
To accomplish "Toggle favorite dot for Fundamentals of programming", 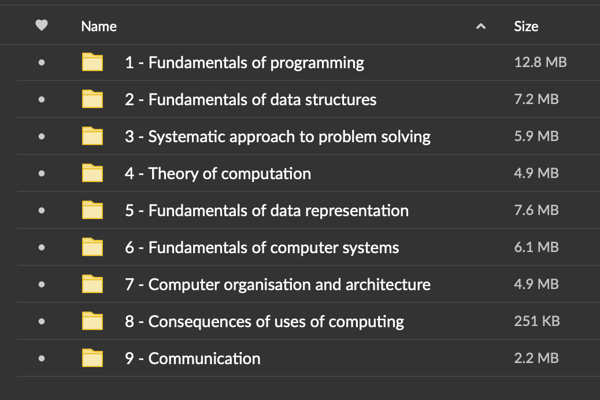I will (x=41, y=63).
